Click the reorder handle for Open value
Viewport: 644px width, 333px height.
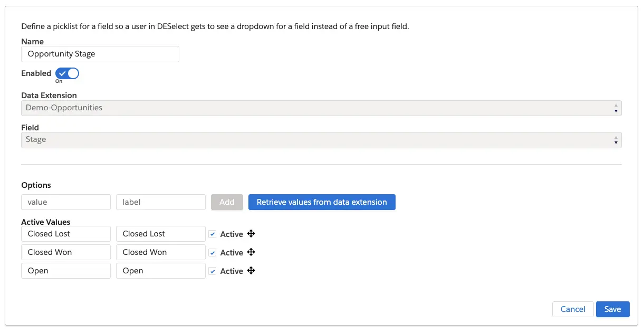[x=251, y=271]
